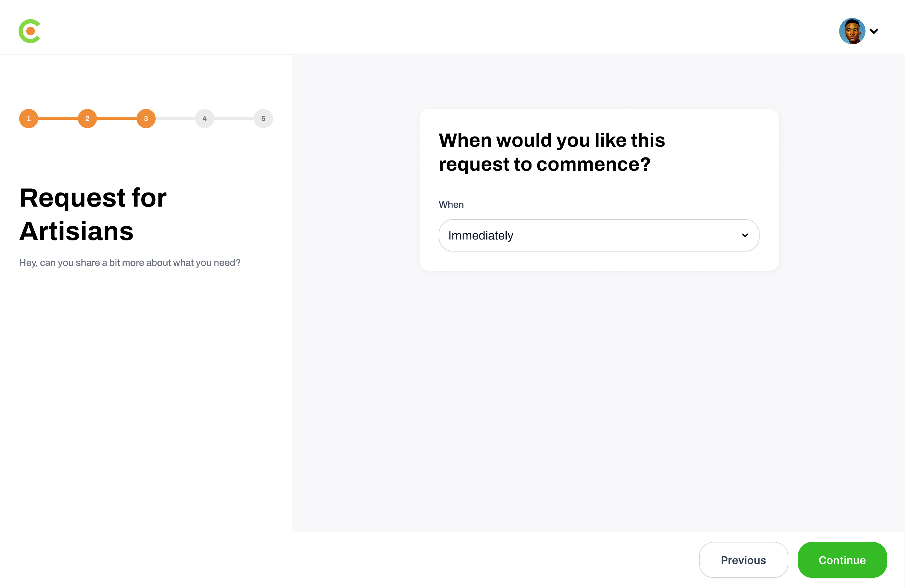Click progress line between steps 1 and 2
Screen dimensions: 905x588
click(58, 119)
